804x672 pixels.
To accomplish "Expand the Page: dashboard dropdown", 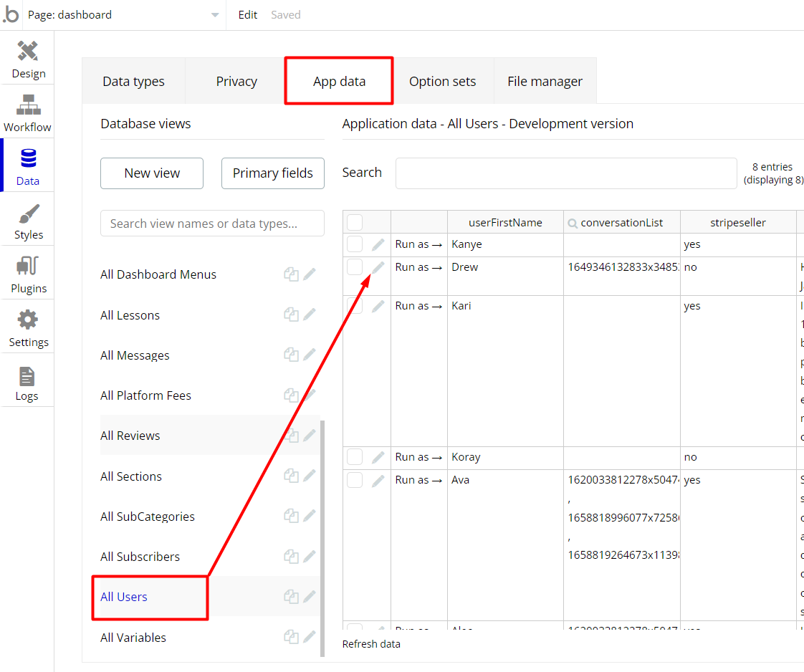I will (x=123, y=15).
